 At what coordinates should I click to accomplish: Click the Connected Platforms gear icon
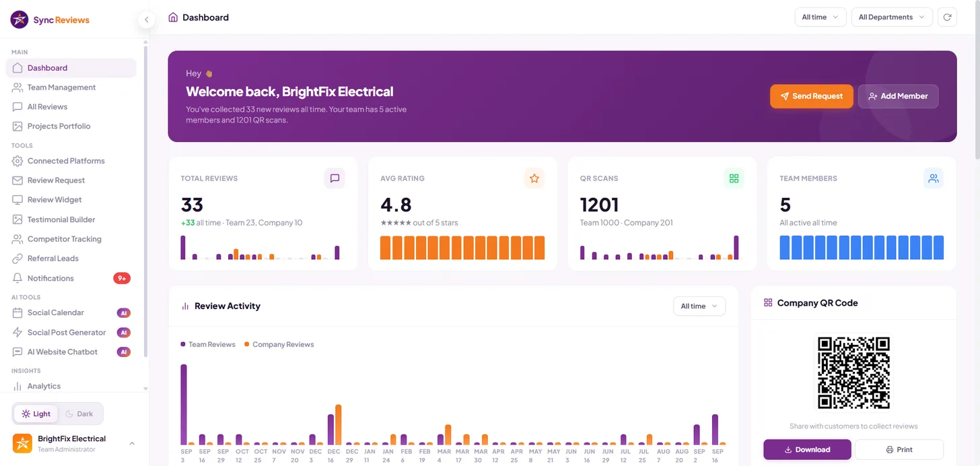pos(17,161)
